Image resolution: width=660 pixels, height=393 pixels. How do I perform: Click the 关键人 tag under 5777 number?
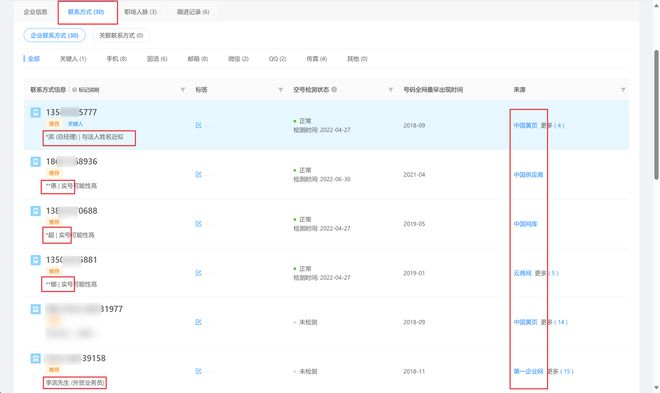[75, 124]
